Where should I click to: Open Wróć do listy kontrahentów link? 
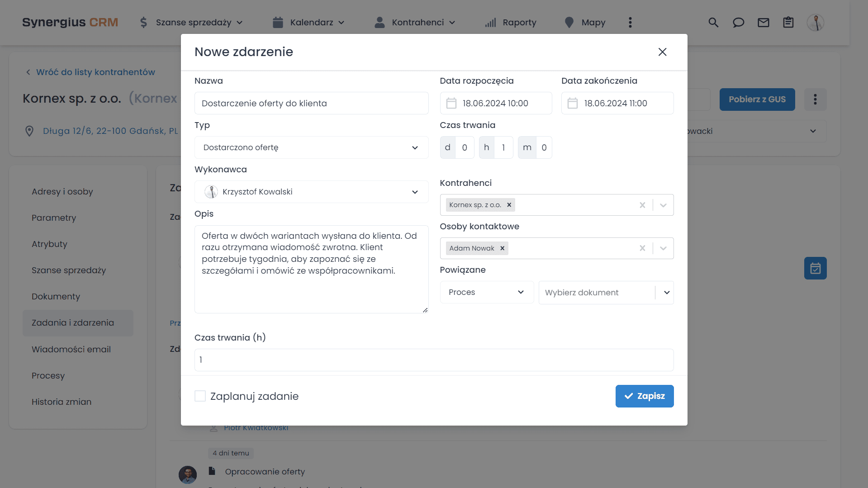point(96,72)
